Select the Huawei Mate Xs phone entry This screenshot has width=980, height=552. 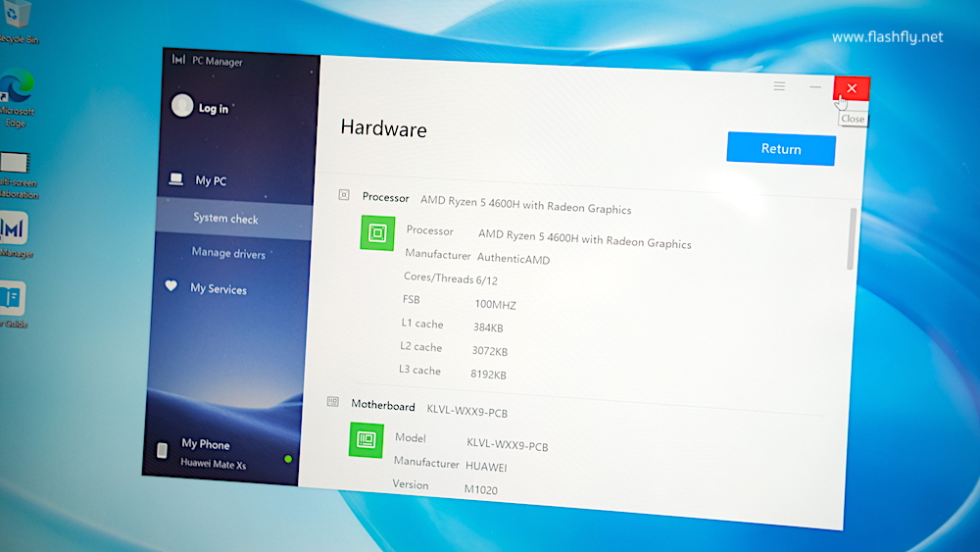[x=213, y=464]
